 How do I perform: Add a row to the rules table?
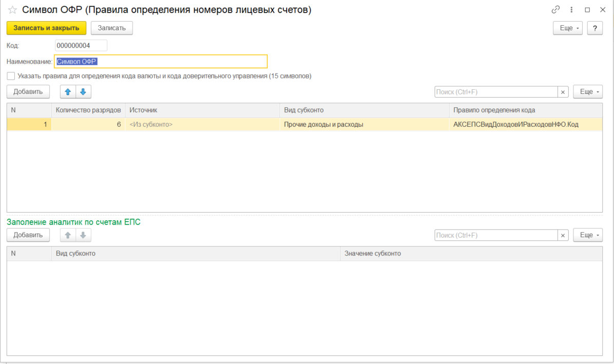point(28,92)
